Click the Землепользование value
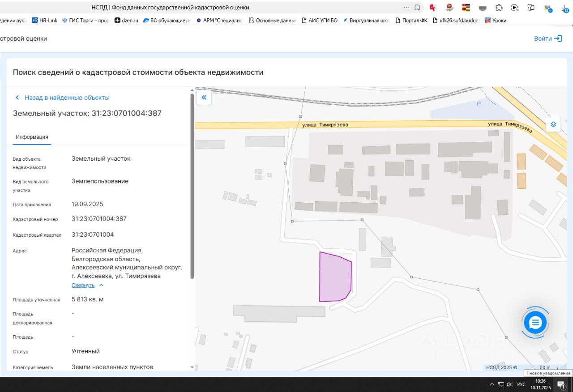This screenshot has width=573, height=392. 100,181
